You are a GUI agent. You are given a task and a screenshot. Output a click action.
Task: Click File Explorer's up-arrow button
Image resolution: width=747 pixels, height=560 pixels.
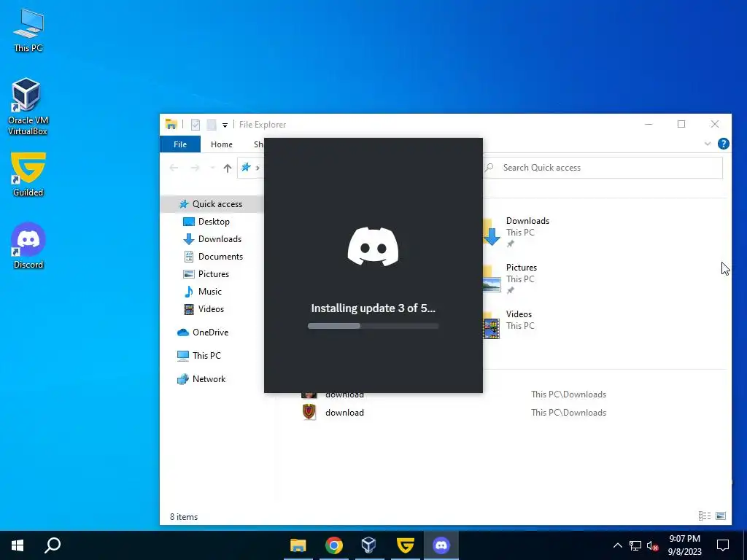tap(228, 168)
